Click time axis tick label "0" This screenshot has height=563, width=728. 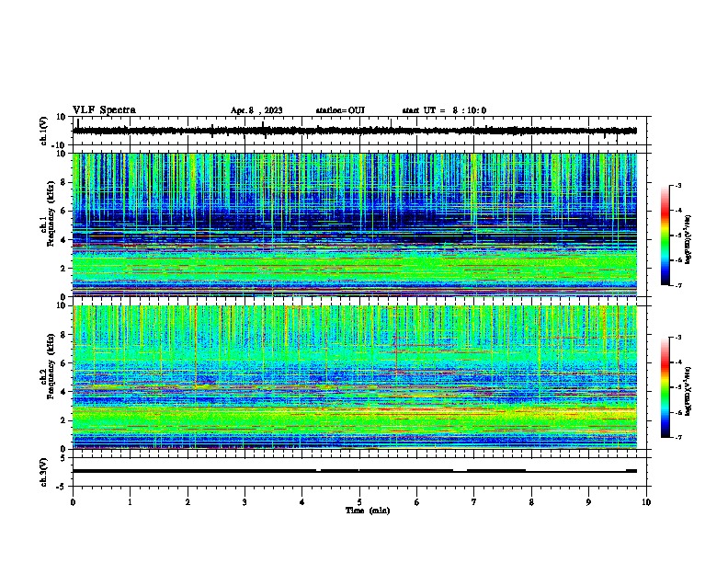(x=73, y=502)
